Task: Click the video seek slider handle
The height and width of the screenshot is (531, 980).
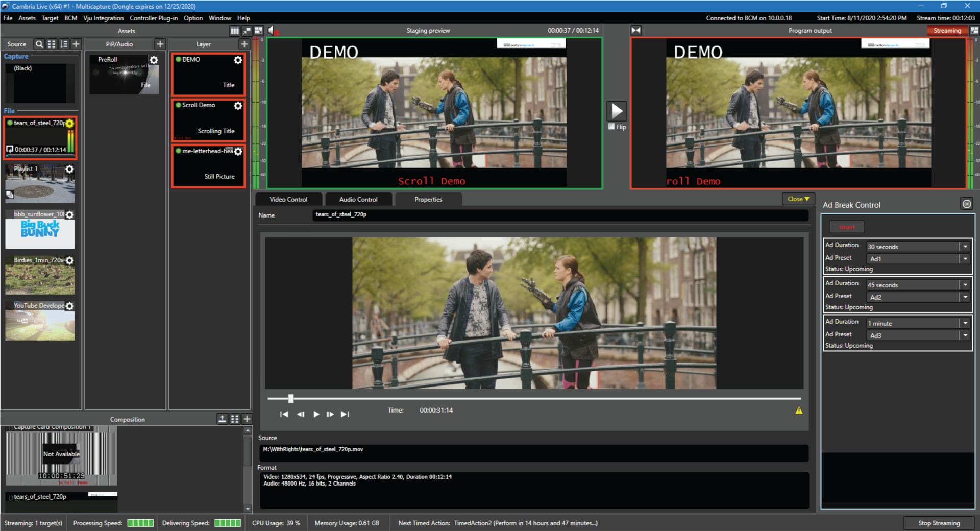Action: point(291,398)
